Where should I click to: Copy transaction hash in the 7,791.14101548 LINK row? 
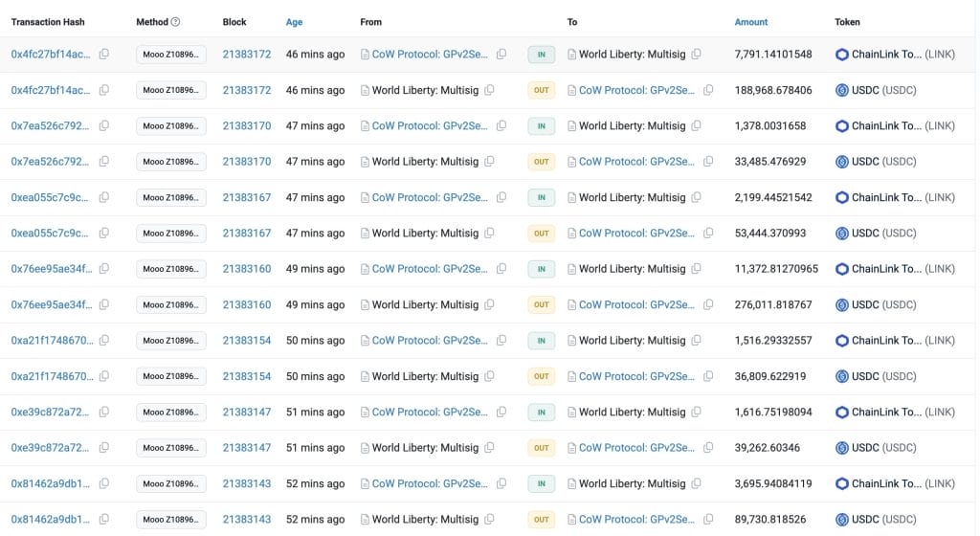tap(104, 55)
